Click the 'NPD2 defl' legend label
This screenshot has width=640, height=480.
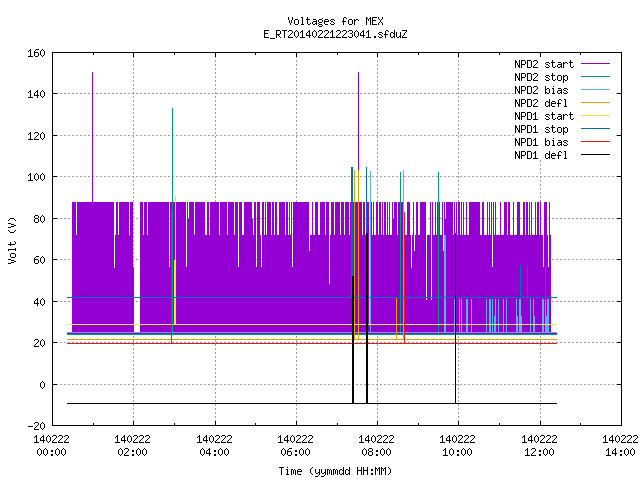coord(541,103)
